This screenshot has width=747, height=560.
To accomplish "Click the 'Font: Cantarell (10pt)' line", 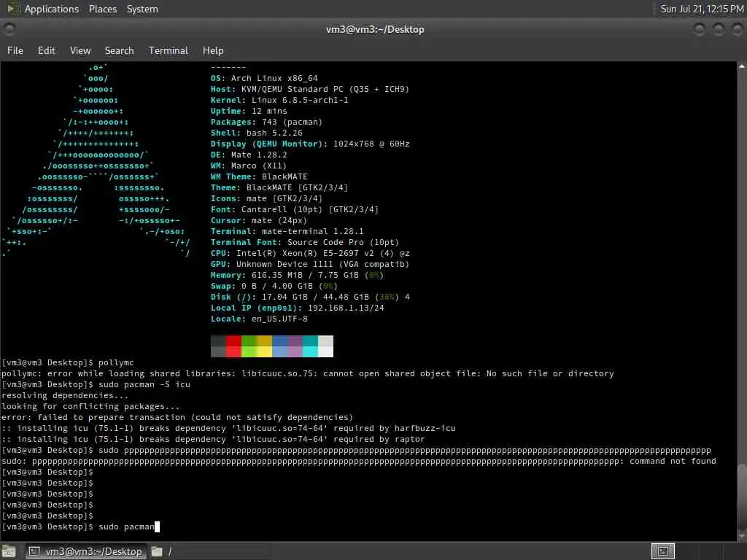I will click(x=295, y=209).
